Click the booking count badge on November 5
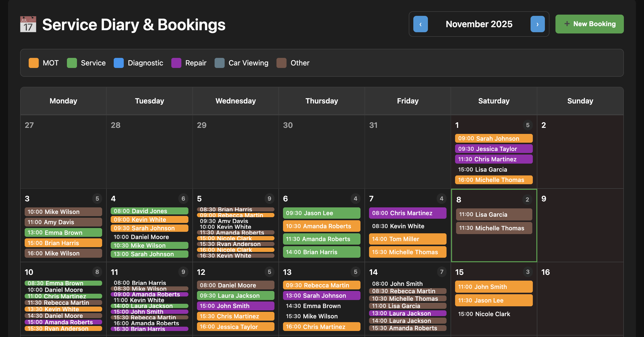This screenshot has height=337, width=644. pyautogui.click(x=269, y=199)
